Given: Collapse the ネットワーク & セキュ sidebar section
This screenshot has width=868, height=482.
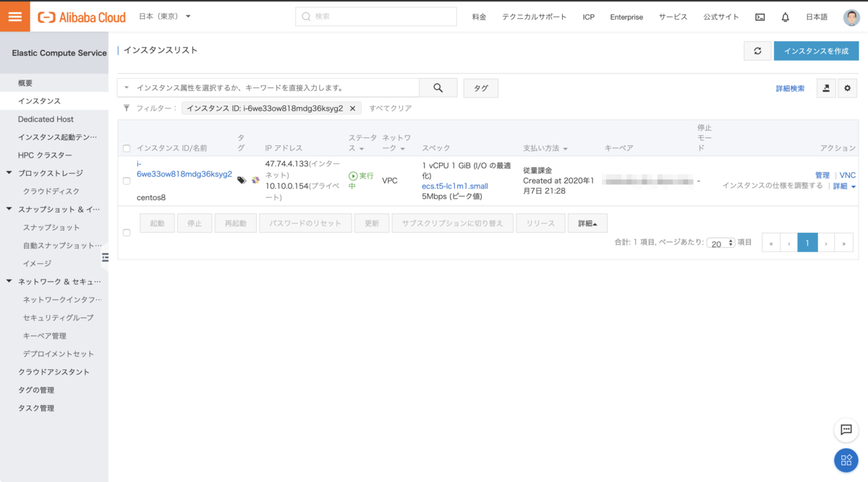Looking at the screenshot, I should (9, 281).
